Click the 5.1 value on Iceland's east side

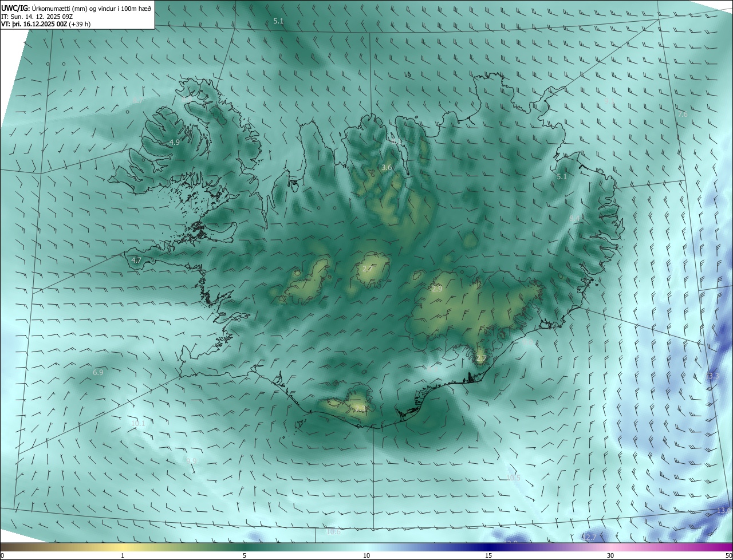pyautogui.click(x=562, y=177)
